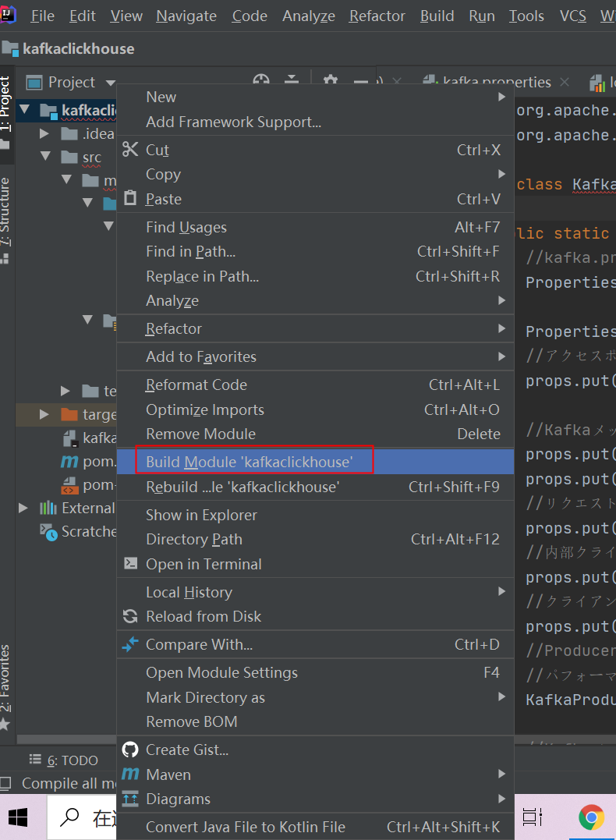Open the New submenu
This screenshot has width=616, height=840.
click(x=315, y=97)
